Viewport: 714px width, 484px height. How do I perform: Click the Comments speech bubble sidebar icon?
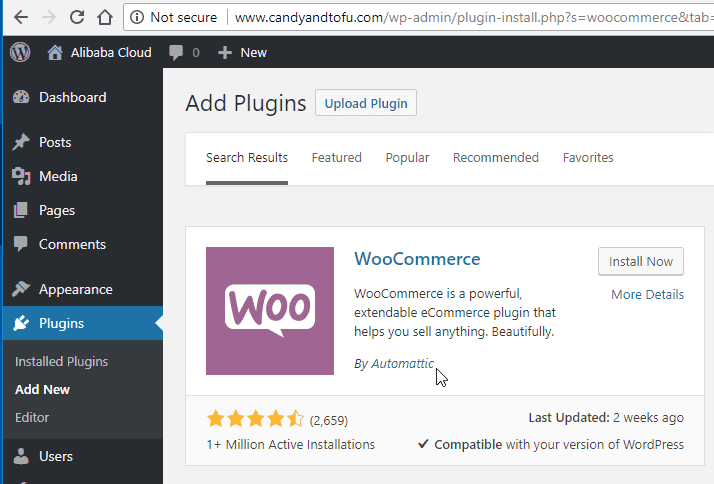pos(20,244)
